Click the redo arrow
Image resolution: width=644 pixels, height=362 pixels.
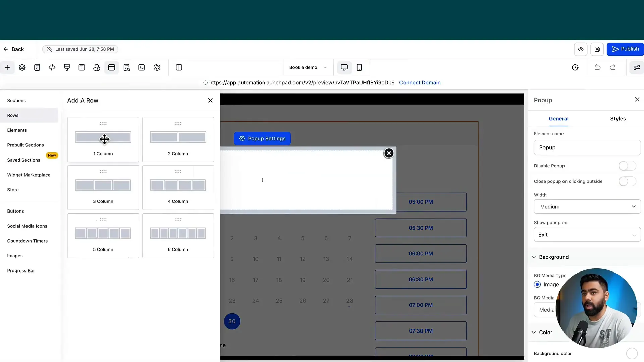coord(612,67)
